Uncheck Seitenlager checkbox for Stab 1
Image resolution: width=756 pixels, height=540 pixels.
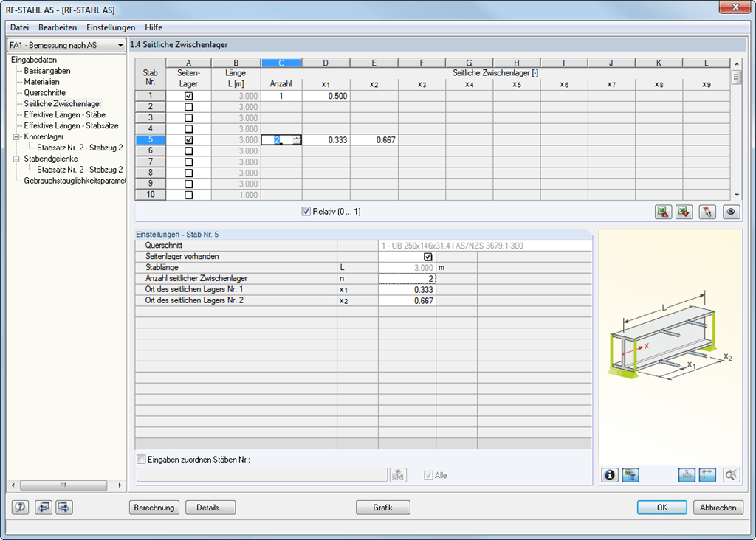pyautogui.click(x=188, y=96)
